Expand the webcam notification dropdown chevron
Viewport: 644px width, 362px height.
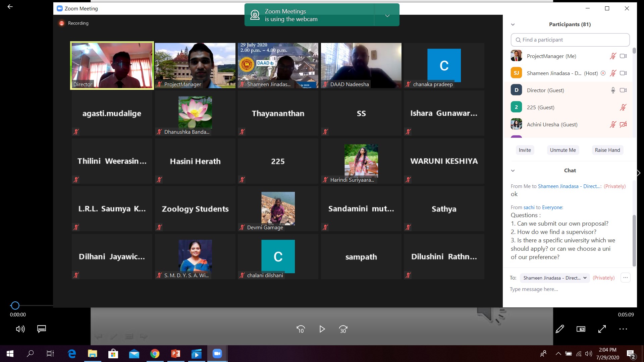click(x=387, y=15)
